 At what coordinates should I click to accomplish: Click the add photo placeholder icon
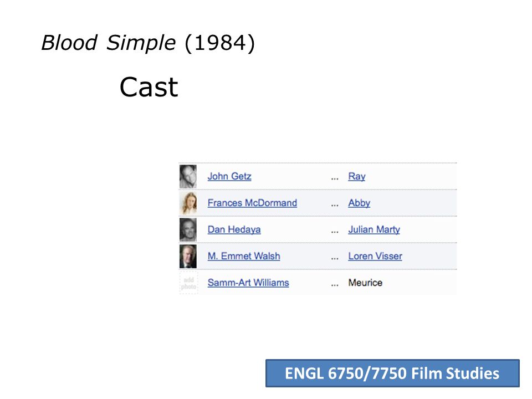pos(188,283)
